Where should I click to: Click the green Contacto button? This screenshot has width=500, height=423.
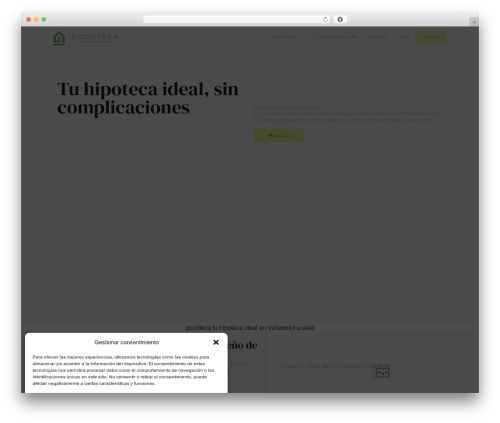(x=431, y=37)
